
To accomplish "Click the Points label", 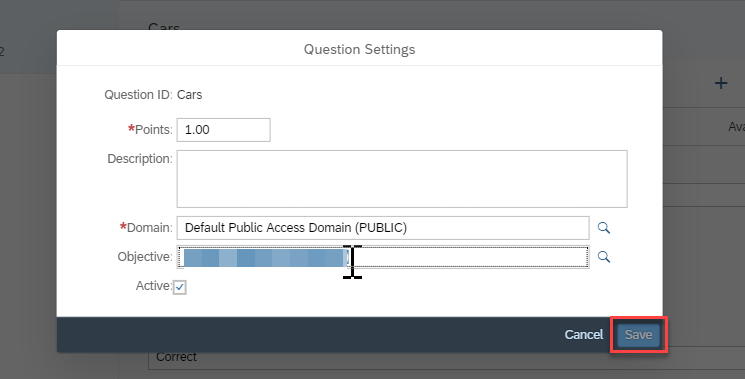I will click(150, 130).
